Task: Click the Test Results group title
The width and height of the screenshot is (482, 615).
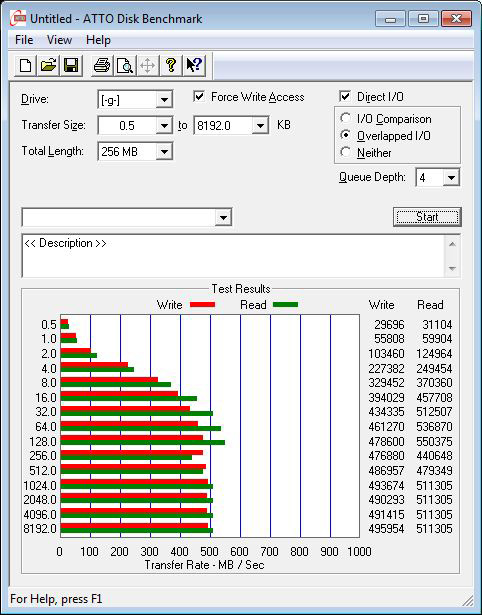Action: coord(241,289)
